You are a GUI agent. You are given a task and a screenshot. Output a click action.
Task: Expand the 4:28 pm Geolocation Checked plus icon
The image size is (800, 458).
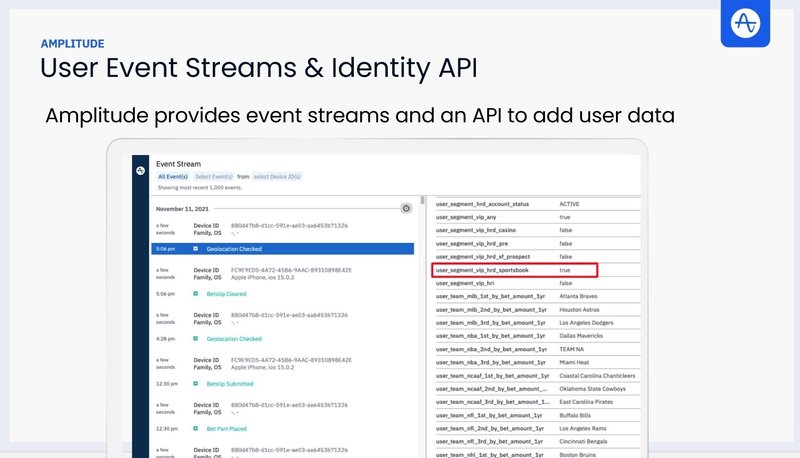pos(195,339)
